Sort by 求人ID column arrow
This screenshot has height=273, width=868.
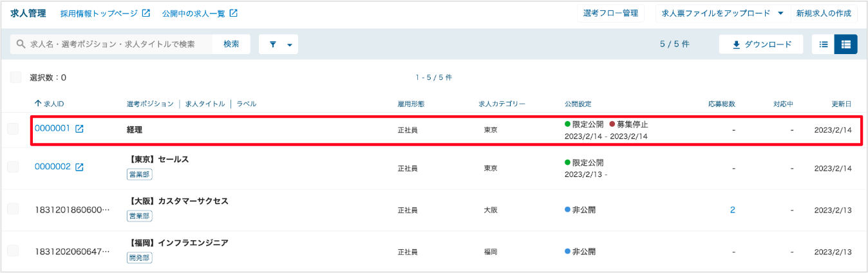pyautogui.click(x=37, y=104)
